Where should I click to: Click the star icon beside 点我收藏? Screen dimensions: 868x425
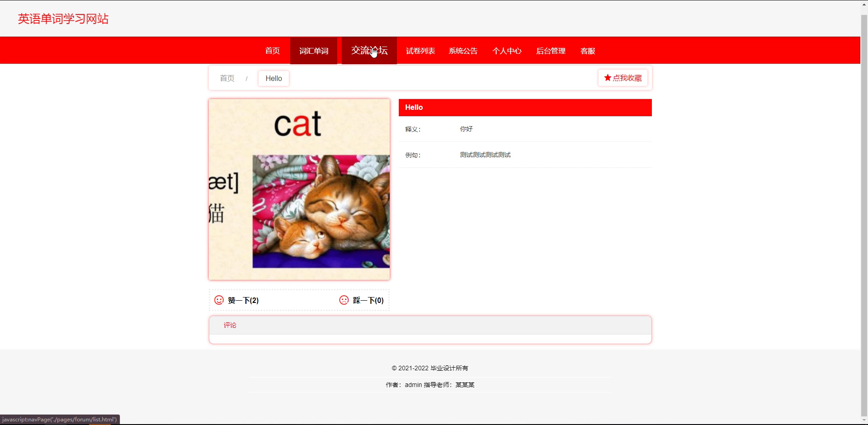(608, 78)
